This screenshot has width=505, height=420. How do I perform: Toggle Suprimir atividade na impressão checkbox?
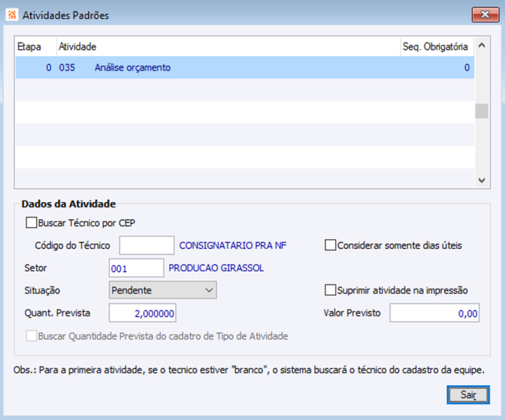tap(330, 290)
